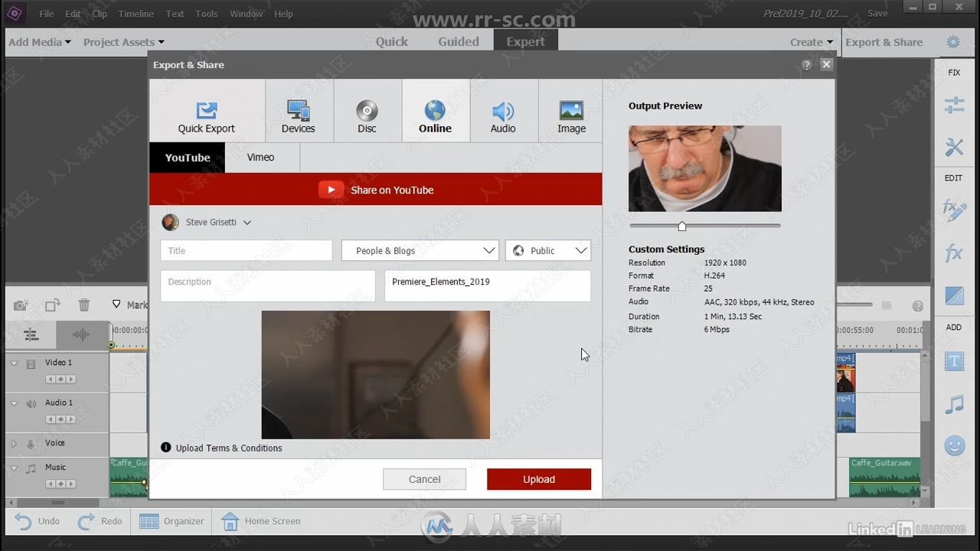Open the Public privacy dropdown
Image resolution: width=980 pixels, height=551 pixels.
tap(548, 250)
